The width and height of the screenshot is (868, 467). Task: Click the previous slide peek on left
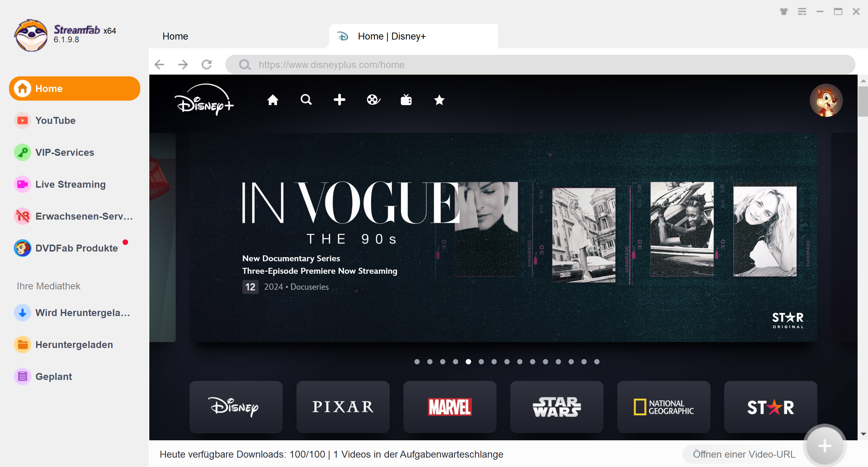[162, 237]
